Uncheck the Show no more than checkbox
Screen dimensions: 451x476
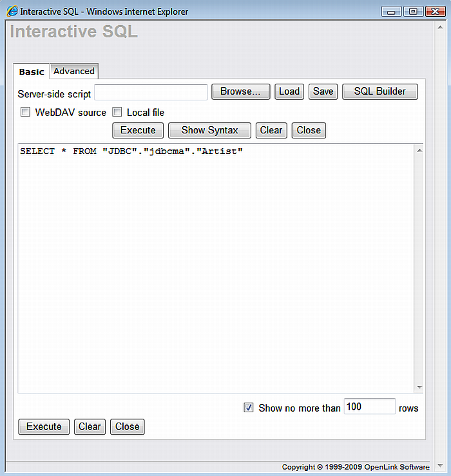249,408
